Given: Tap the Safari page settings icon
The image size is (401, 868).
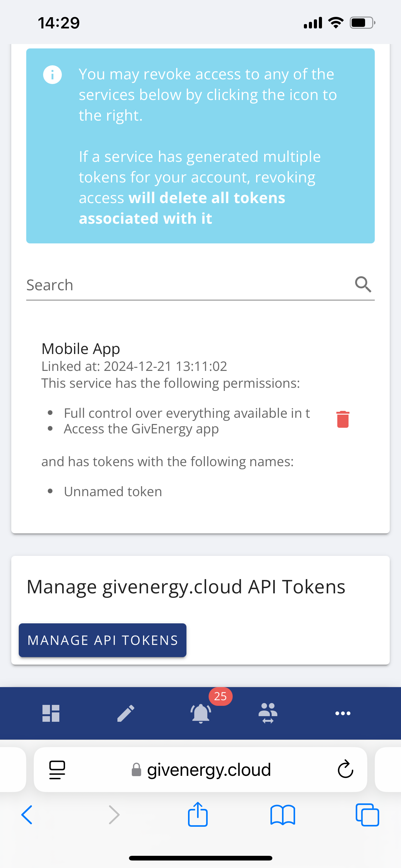Looking at the screenshot, I should tap(57, 770).
